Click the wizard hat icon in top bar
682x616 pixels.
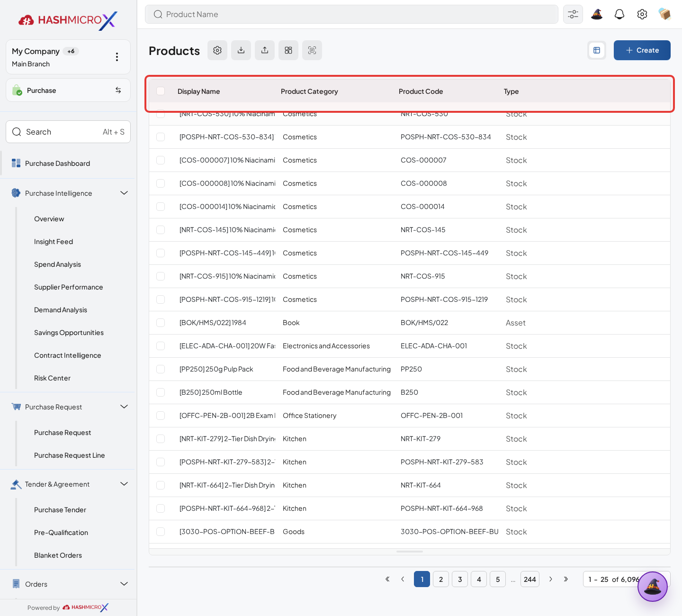coord(597,14)
